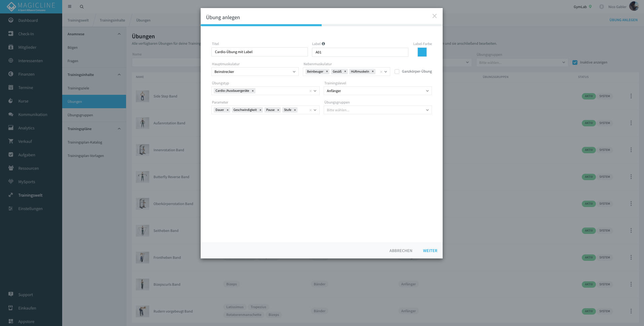Open Übungsgruppen dropdown in dialog
Image resolution: width=644 pixels, height=326 pixels.
377,110
